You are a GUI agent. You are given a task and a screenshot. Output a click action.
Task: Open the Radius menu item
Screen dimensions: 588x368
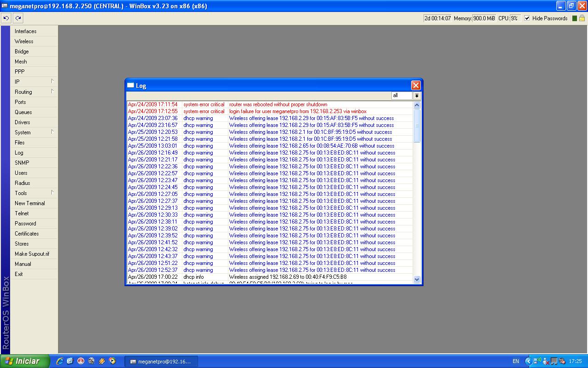(34, 183)
